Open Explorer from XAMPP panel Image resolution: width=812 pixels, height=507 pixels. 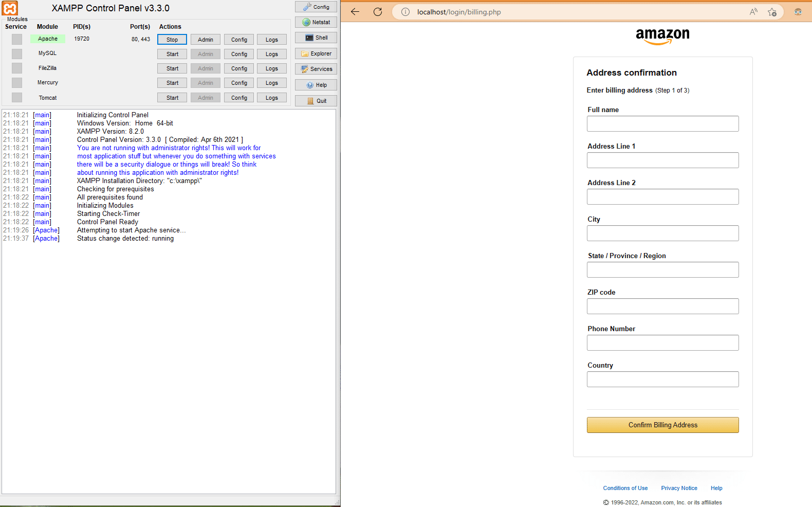[316, 53]
